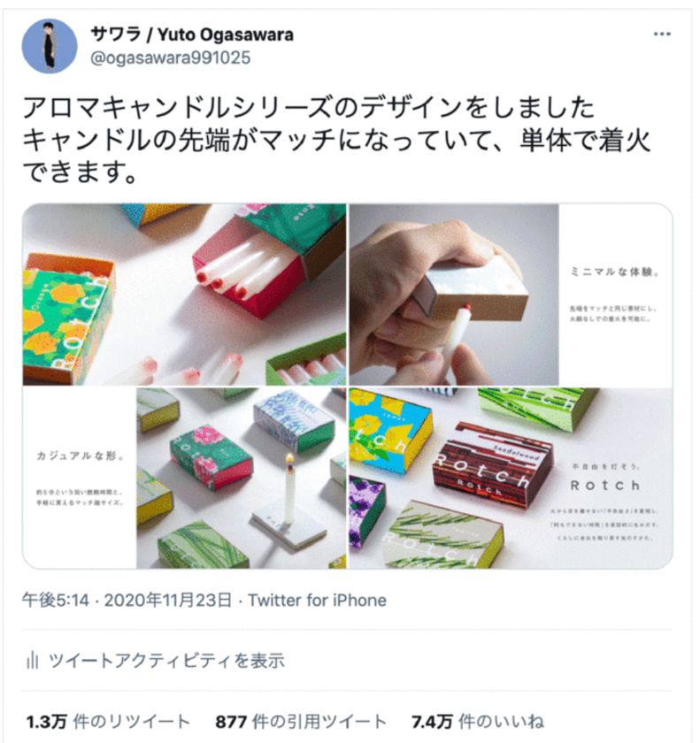Open the 877 件の引用ツイート list
Screen dimensions: 700x743
[x=301, y=722]
